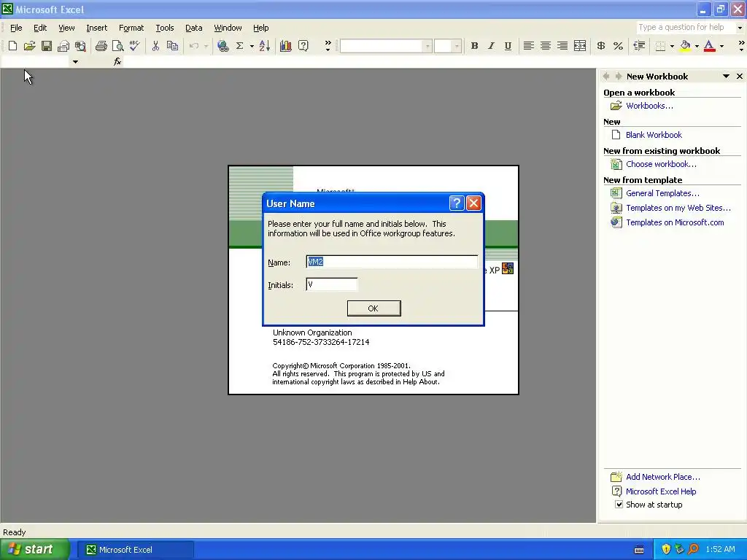Screen dimensions: 747x560
Task: Click the Undo arrow icon
Action: pos(194,46)
